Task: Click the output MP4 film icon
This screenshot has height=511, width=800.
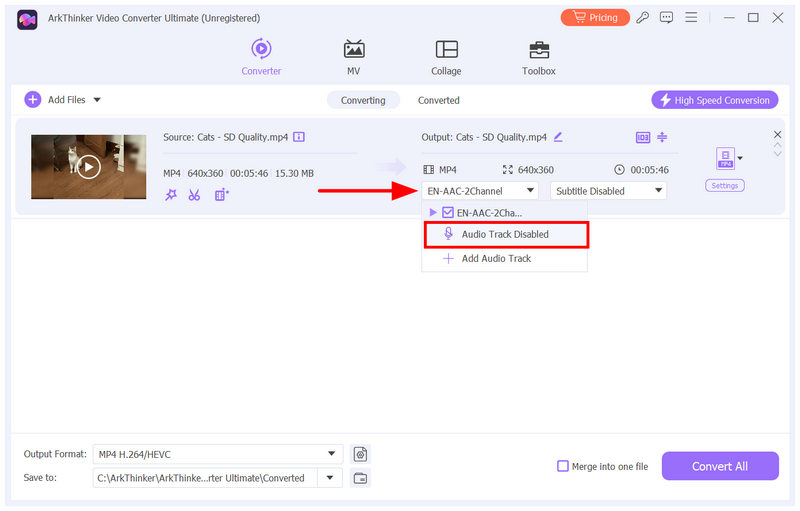Action: [x=429, y=170]
